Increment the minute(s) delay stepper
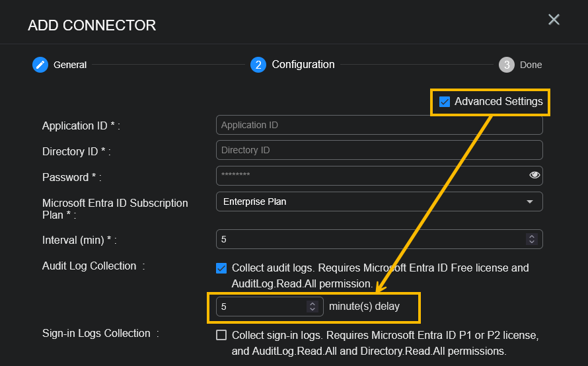The height and width of the screenshot is (366, 588). [312, 304]
